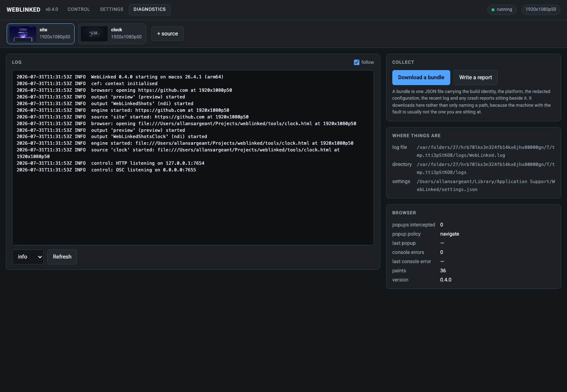This screenshot has height=392, width=567.
Task: Click the log file path value
Action: 486,151
